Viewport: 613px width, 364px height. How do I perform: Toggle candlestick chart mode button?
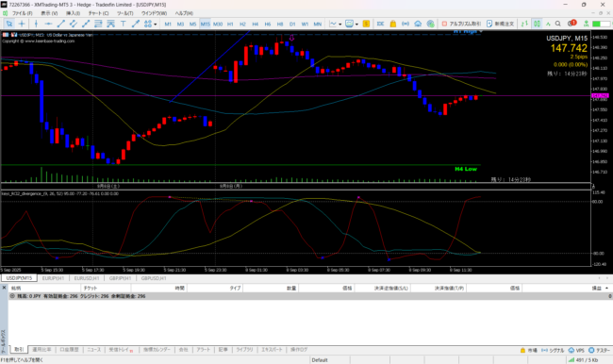click(x=538, y=24)
